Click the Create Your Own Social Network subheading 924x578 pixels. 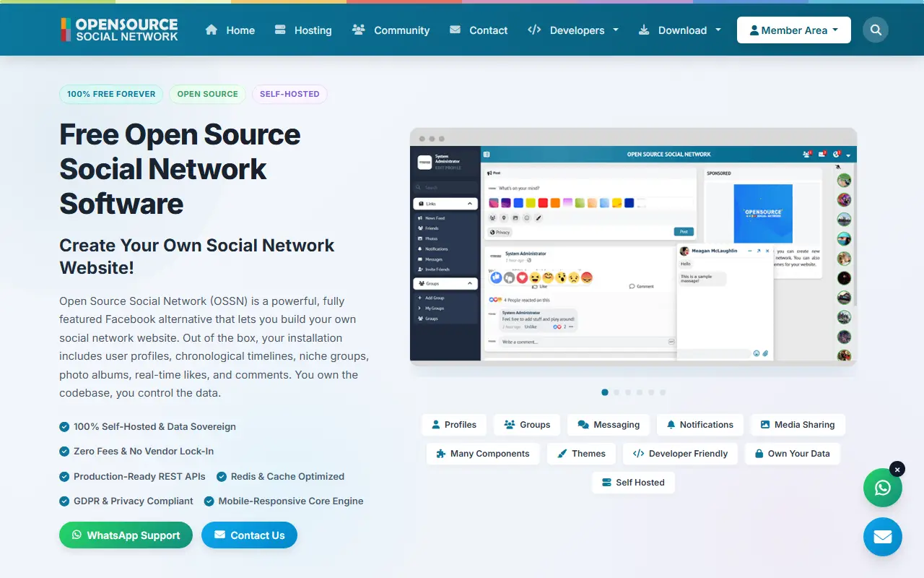point(197,256)
